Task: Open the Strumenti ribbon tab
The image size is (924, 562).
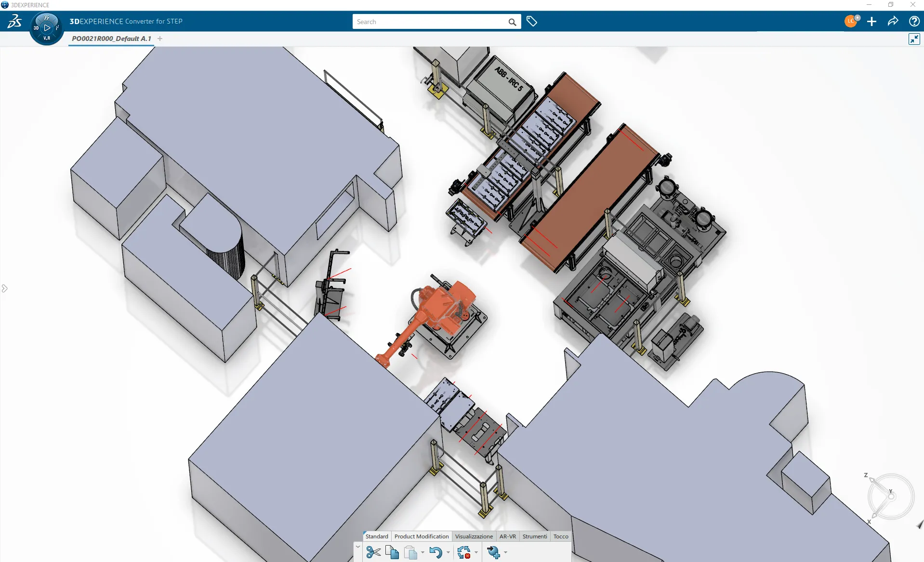Action: click(535, 536)
